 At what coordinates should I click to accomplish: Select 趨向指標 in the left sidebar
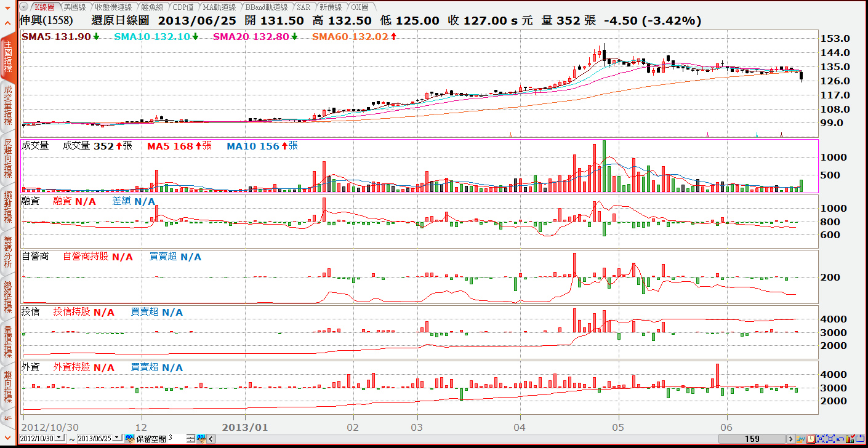click(7, 388)
